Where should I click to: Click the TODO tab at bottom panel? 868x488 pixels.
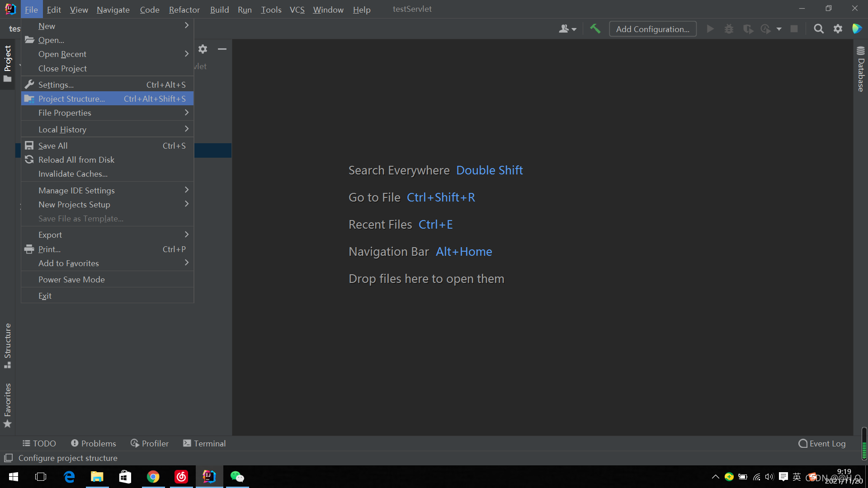[39, 443]
